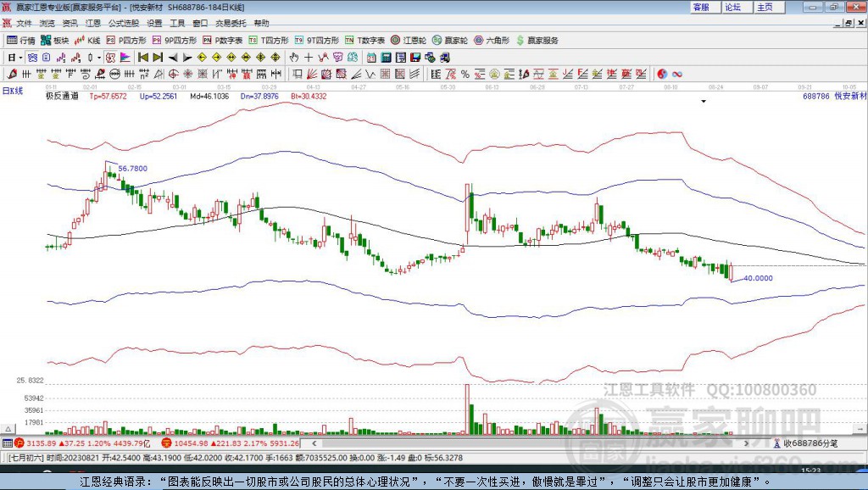Expand the small black triangle above chart
The image size is (868, 490).
[704, 102]
